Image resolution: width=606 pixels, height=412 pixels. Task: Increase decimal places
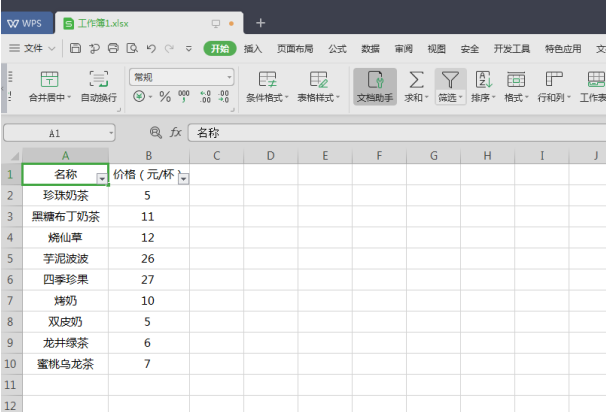tap(205, 96)
